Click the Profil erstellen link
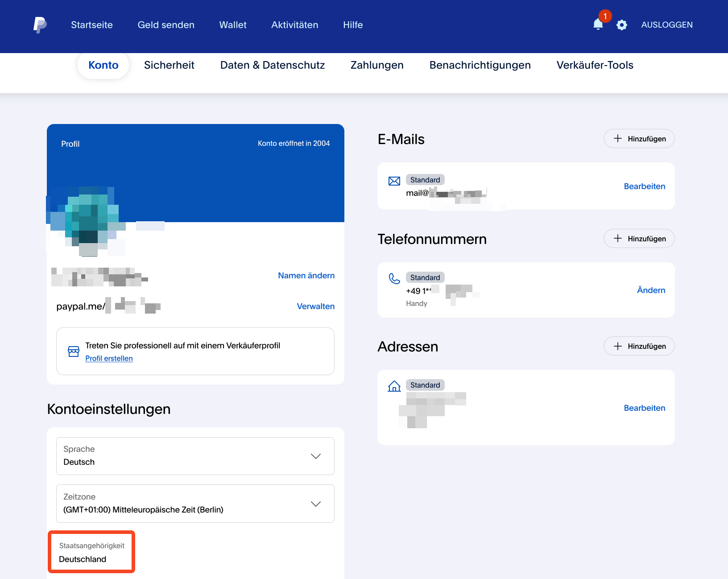The height and width of the screenshot is (579, 728). [109, 359]
